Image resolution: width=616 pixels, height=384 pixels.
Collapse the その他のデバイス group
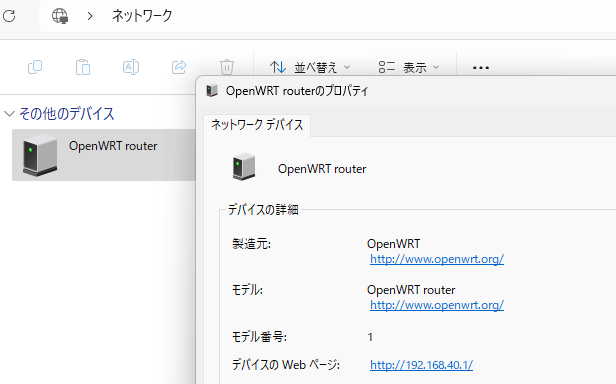(x=9, y=114)
